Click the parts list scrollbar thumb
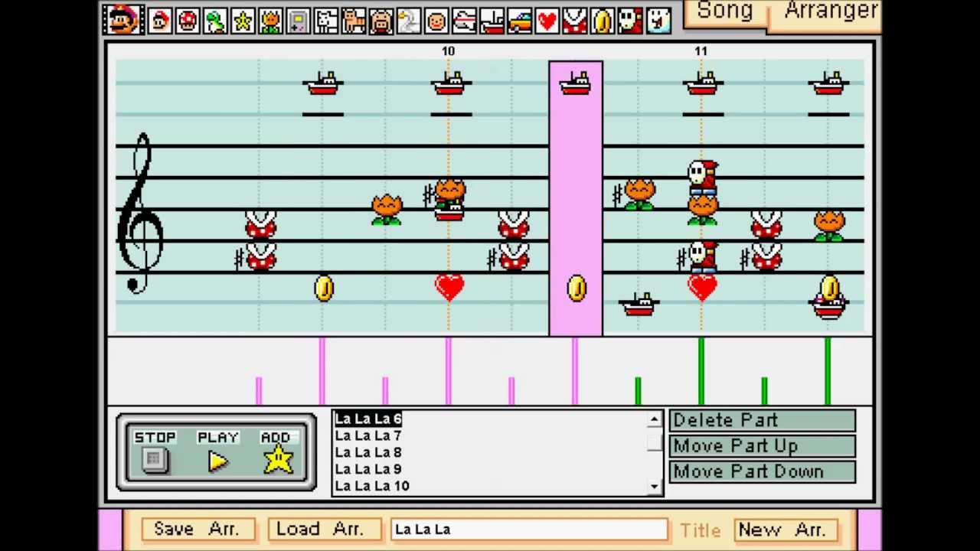This screenshot has height=551, width=980. point(655,442)
